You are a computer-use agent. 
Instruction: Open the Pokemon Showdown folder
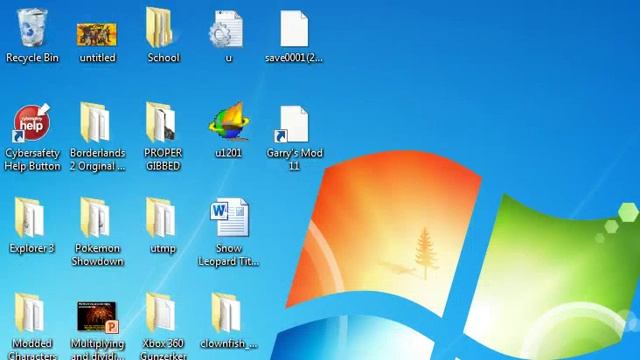(x=96, y=218)
